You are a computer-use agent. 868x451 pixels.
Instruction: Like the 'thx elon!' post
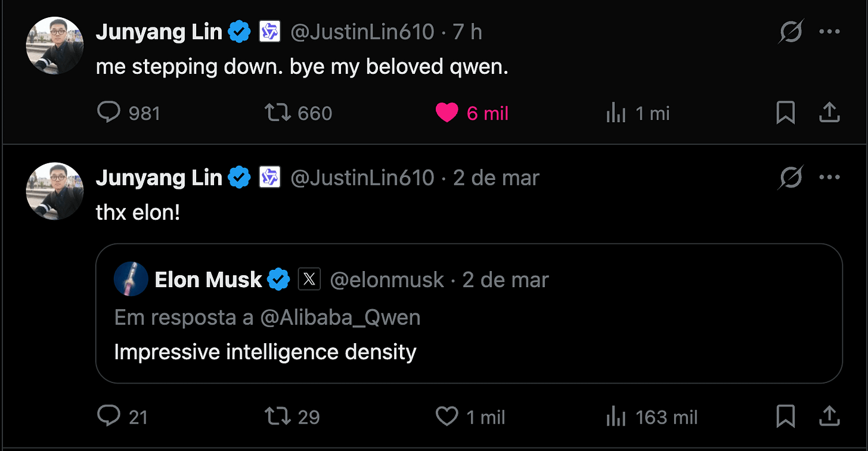447,416
